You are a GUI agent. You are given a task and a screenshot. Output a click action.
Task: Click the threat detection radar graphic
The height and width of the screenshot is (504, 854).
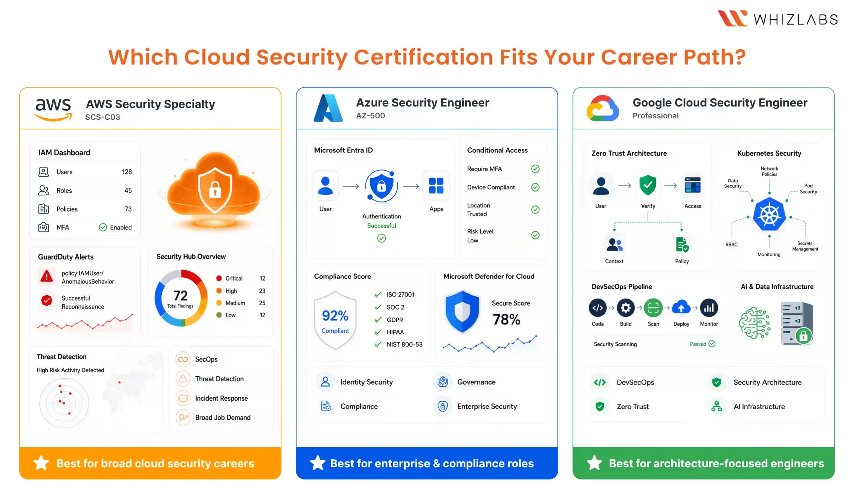pos(64,403)
